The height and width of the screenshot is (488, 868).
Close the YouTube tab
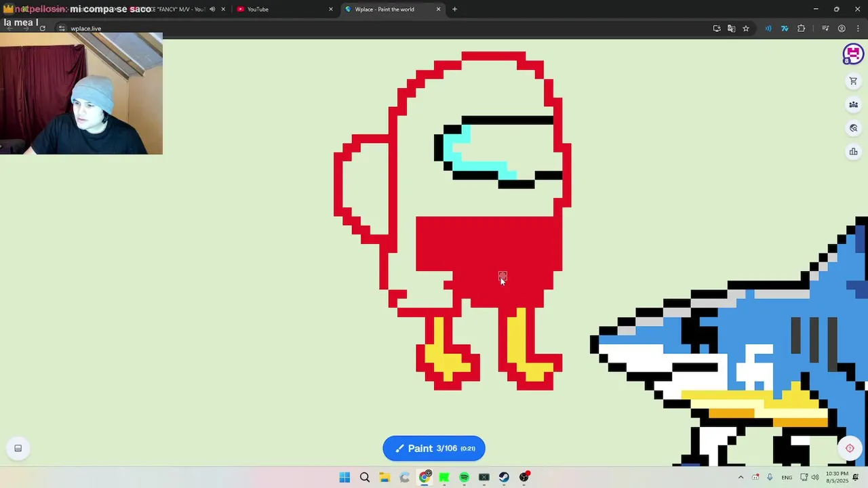pos(331,9)
